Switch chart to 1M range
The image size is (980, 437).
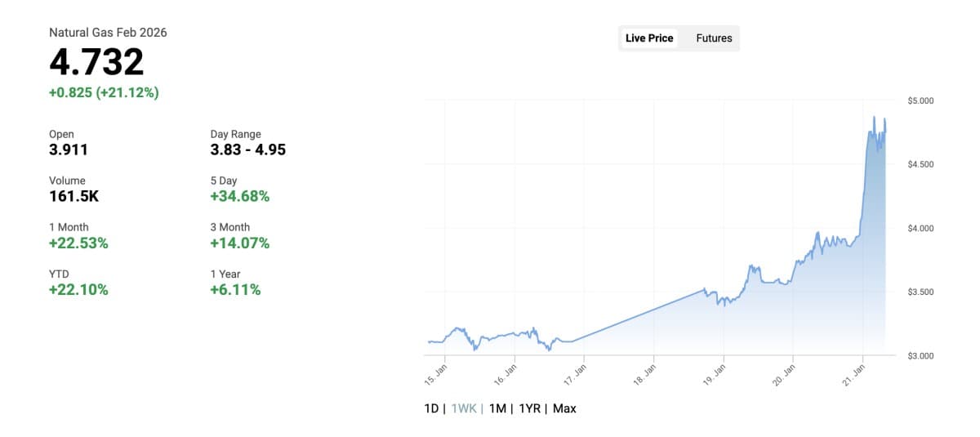click(x=497, y=408)
